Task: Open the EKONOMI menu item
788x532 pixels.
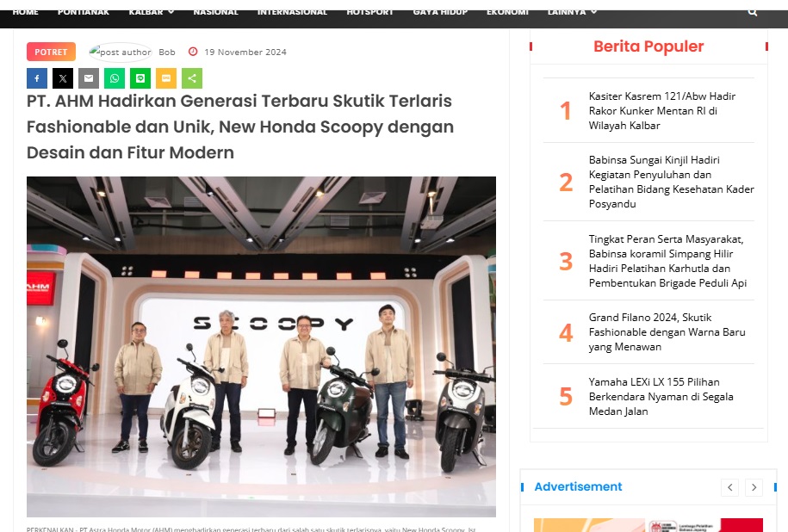Action: pyautogui.click(x=507, y=11)
